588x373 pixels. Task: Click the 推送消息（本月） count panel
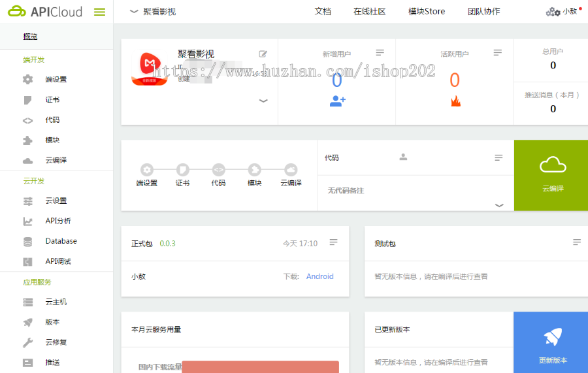pos(551,103)
